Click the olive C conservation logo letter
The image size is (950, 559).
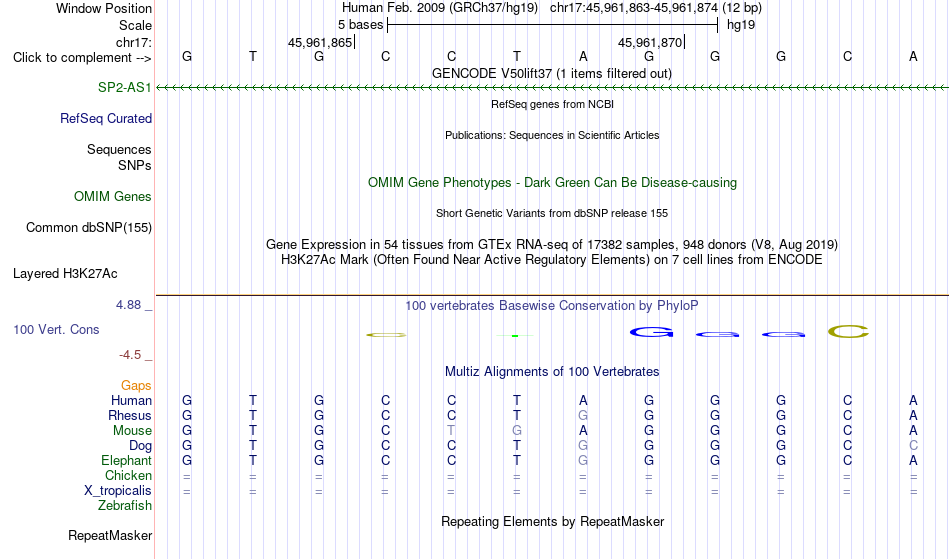pyautogui.click(x=848, y=332)
